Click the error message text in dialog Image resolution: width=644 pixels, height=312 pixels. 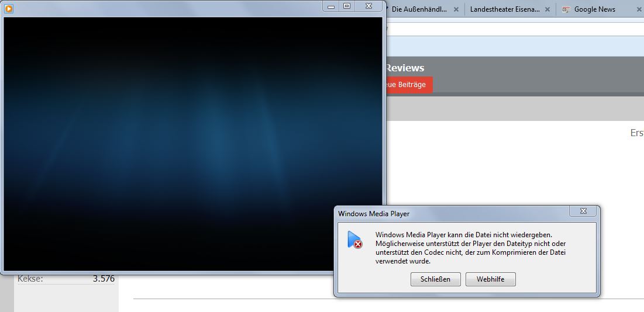(x=471, y=248)
